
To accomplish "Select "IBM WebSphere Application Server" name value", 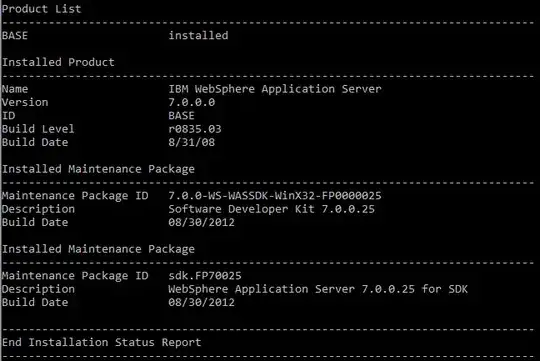I will point(275,89).
